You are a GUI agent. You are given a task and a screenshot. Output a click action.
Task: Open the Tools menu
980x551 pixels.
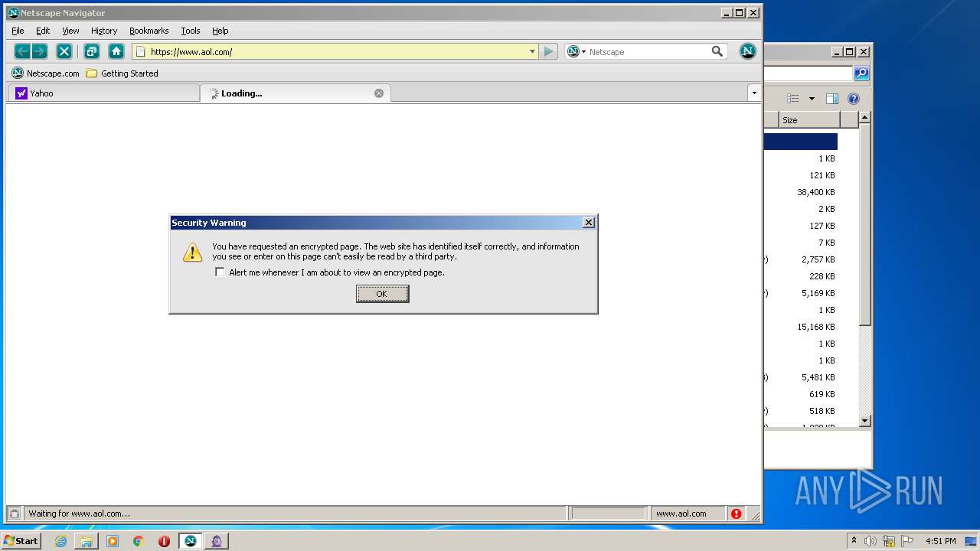[191, 31]
